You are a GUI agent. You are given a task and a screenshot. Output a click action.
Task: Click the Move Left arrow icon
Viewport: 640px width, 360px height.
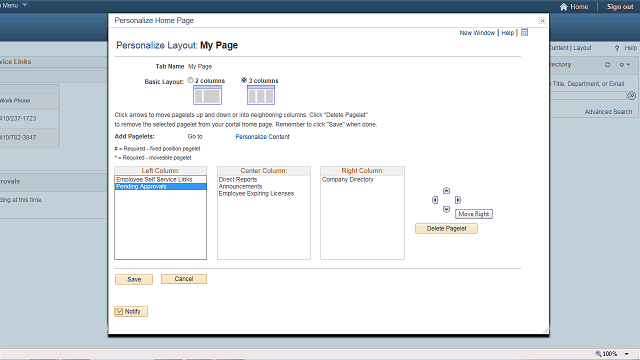[435, 200]
